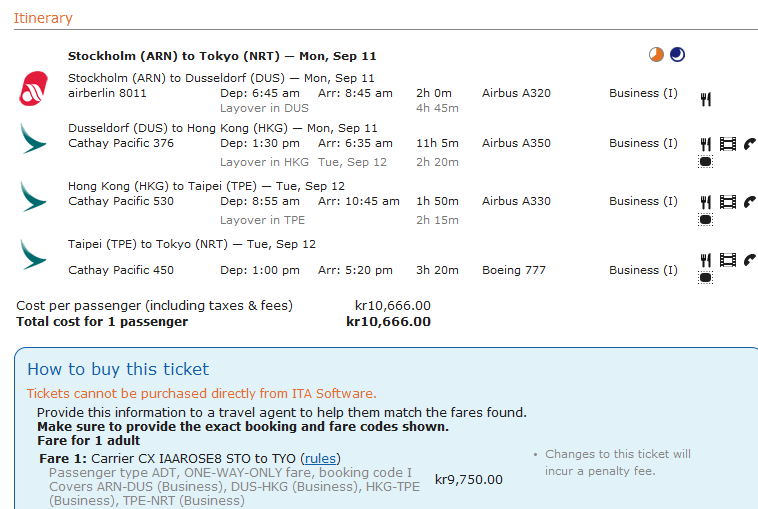Click the Fare 1 price kr9,750.00
Screen dimensions: 758x509
pos(469,479)
